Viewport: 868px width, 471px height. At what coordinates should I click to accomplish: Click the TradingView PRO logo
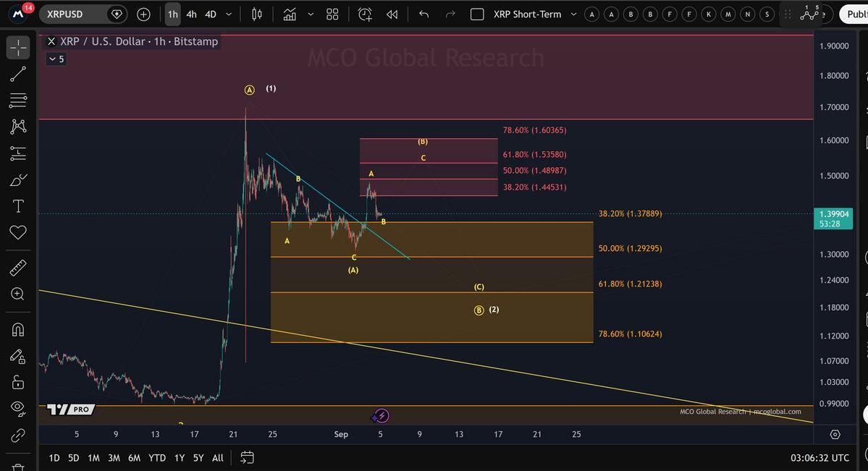70,410
